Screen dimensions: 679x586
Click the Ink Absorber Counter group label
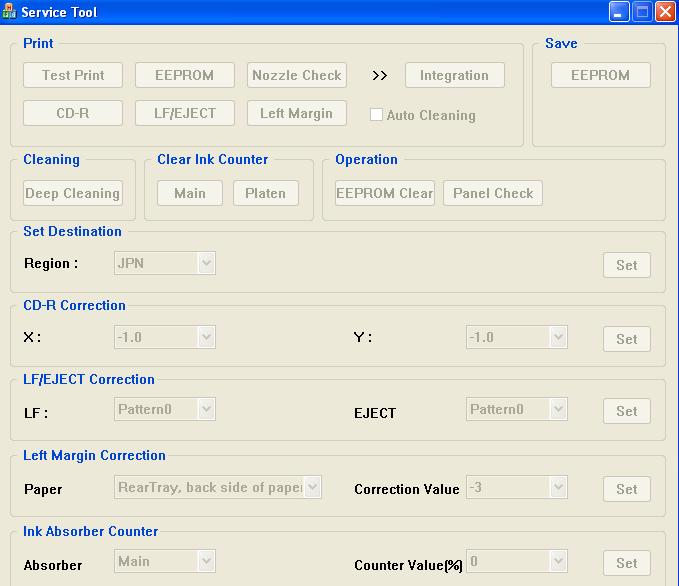(x=91, y=531)
